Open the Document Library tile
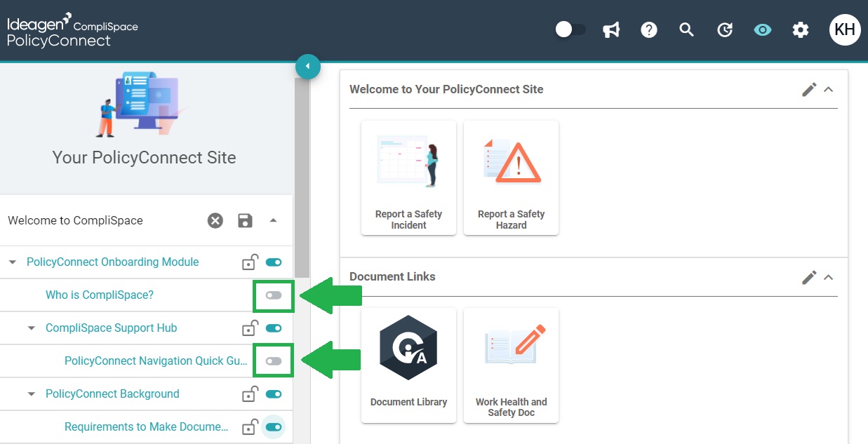 pos(408,365)
